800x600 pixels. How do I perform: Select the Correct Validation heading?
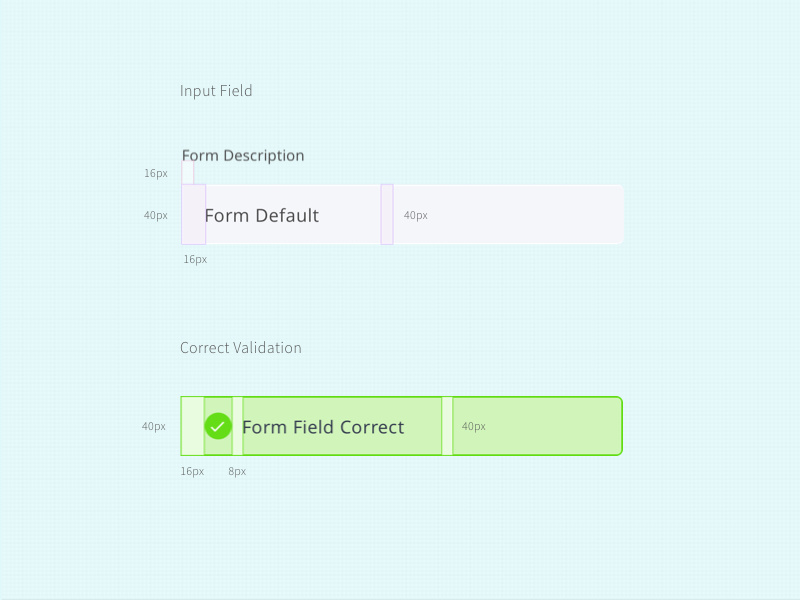point(240,348)
